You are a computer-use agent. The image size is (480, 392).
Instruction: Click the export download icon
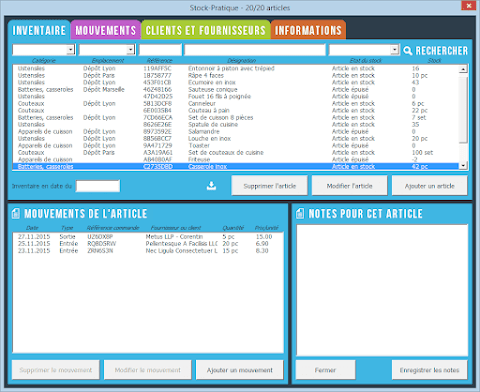(211, 186)
